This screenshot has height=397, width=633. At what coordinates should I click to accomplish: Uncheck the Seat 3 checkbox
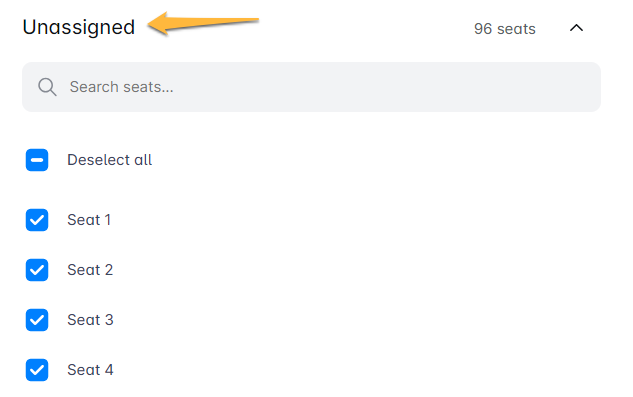click(x=37, y=320)
